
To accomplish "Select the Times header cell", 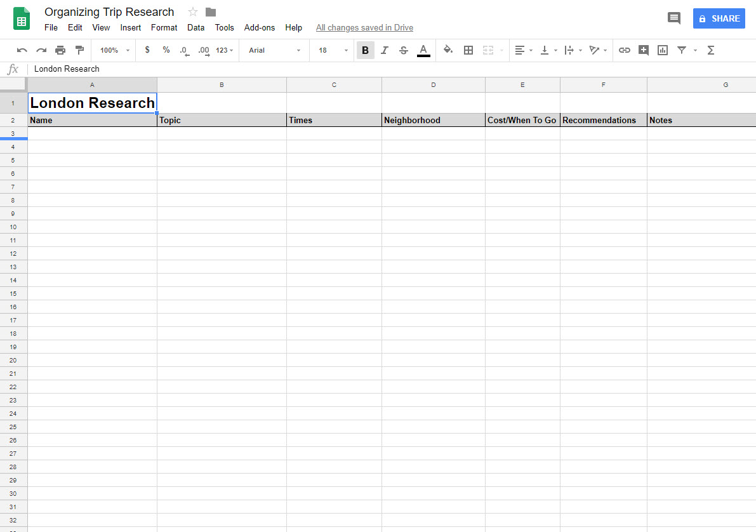I will click(334, 120).
